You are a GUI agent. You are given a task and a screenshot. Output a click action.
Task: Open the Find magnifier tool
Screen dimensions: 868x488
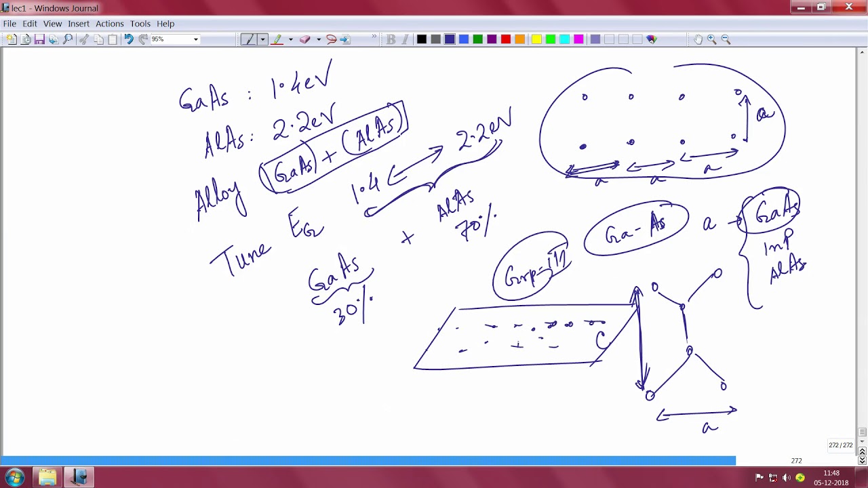68,39
